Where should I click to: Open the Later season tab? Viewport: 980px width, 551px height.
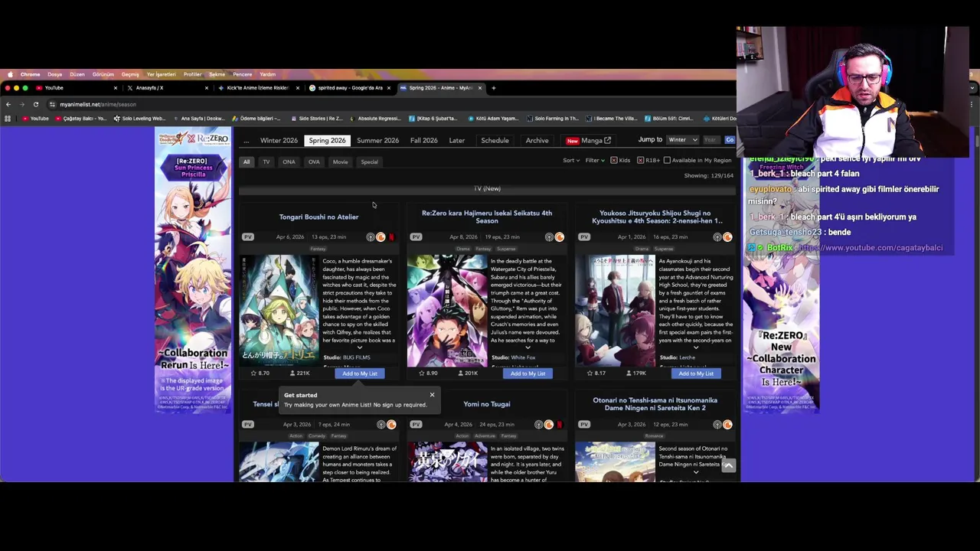pos(456,141)
